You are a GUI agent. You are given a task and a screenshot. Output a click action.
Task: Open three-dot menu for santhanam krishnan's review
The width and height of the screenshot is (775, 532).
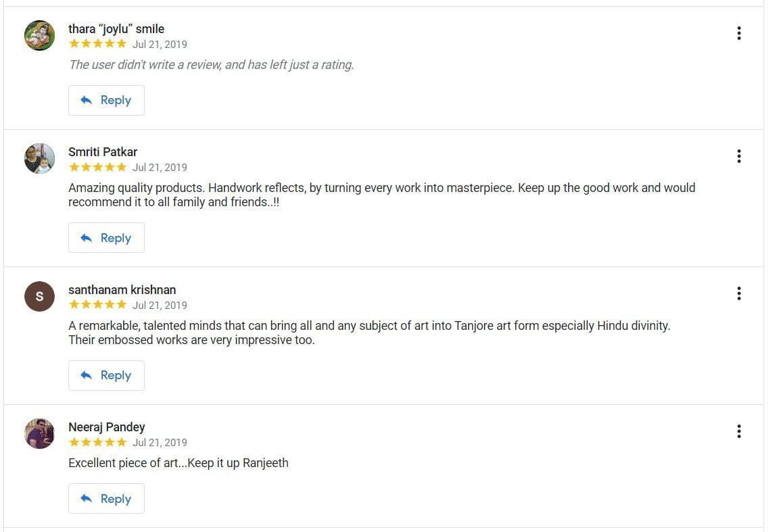coord(738,293)
